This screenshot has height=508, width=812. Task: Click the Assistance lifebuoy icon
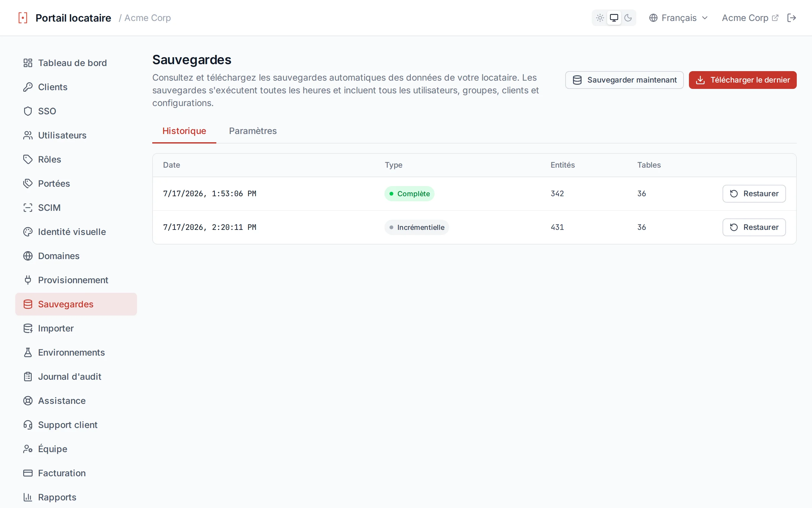coord(28,400)
